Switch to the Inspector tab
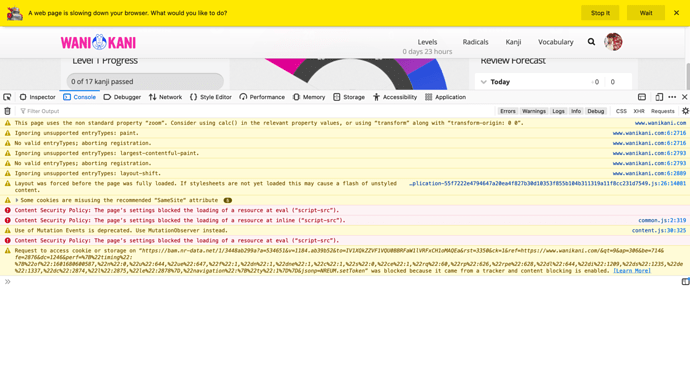Image resolution: width=690 pixels, height=370 pixels. pyautogui.click(x=37, y=97)
